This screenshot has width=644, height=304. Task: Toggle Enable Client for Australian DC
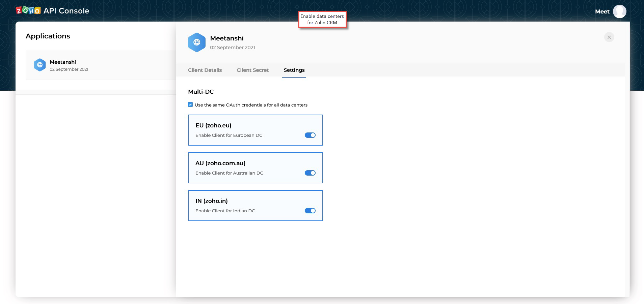click(310, 173)
